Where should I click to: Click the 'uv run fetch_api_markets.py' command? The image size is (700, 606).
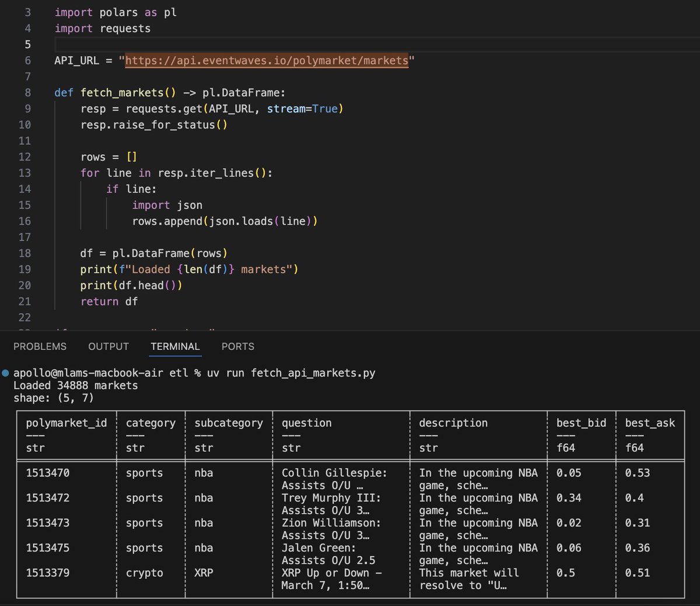(x=291, y=372)
